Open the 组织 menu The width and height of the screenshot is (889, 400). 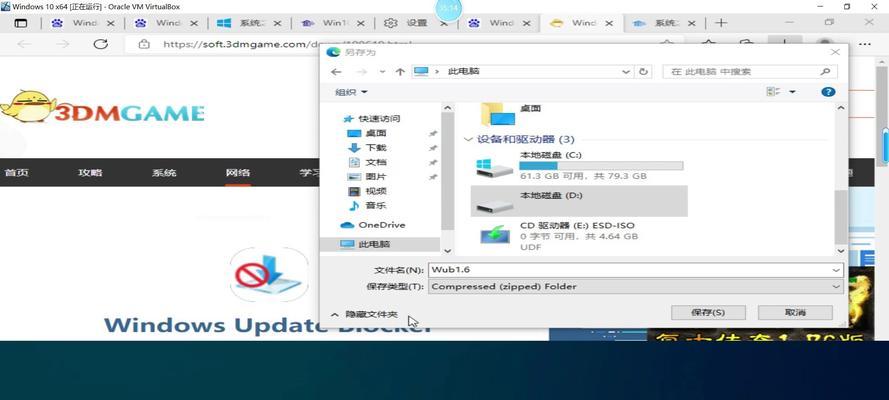pyautogui.click(x=352, y=92)
